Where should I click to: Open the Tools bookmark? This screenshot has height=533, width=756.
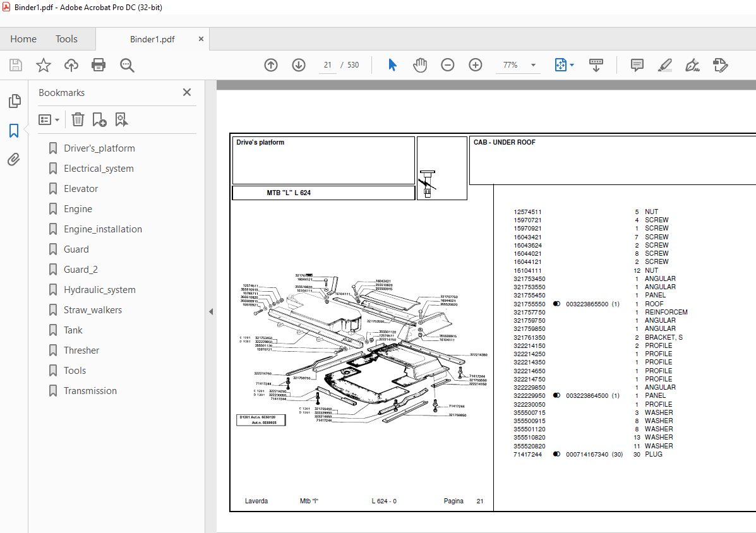click(75, 371)
